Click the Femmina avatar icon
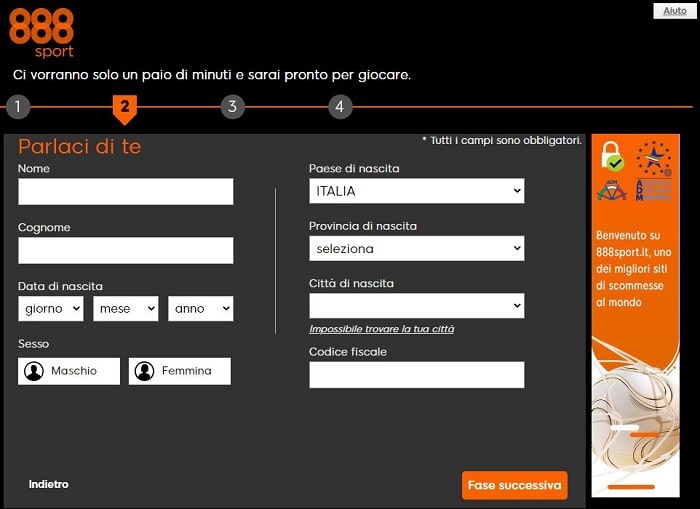Screen dimensions: 700x509 coord(145,371)
